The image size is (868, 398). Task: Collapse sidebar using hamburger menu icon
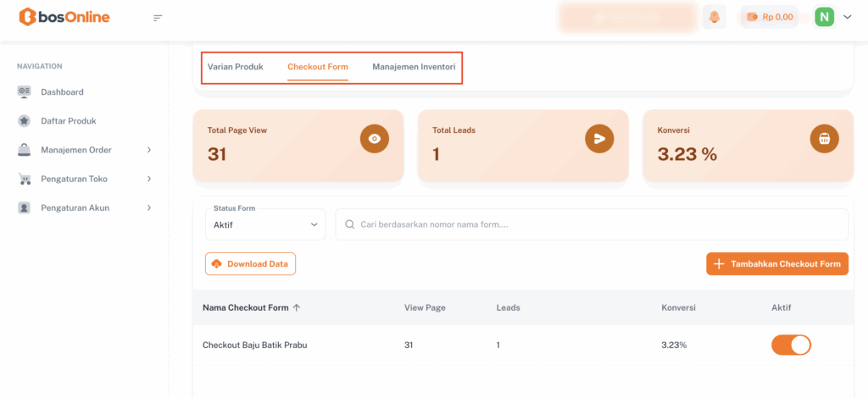(x=158, y=18)
